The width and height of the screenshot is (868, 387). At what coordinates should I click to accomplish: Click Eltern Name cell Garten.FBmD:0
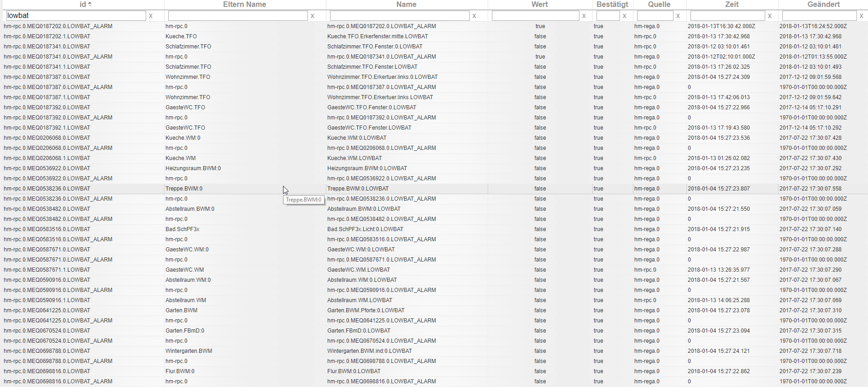185,331
